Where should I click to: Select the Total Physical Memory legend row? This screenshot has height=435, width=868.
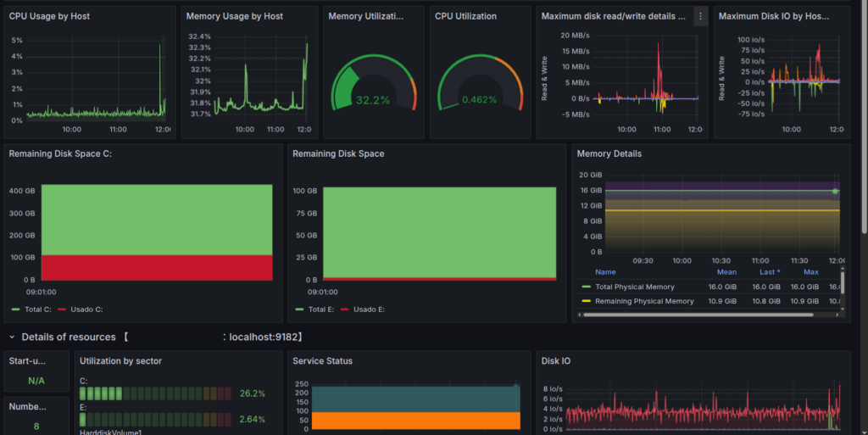coord(709,287)
